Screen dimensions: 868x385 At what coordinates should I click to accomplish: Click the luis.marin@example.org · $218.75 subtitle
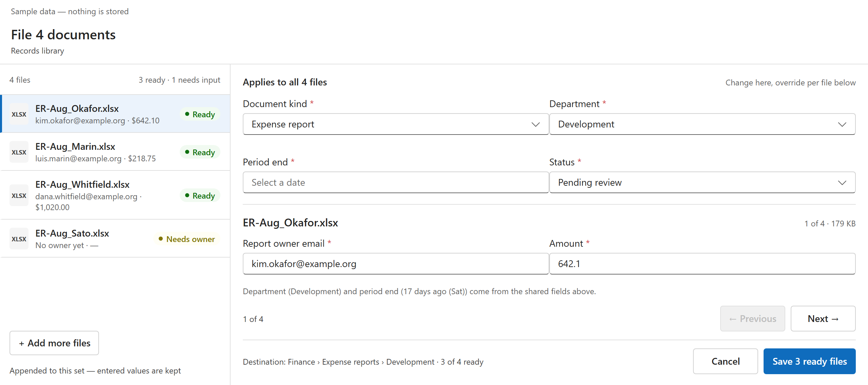[96, 159]
